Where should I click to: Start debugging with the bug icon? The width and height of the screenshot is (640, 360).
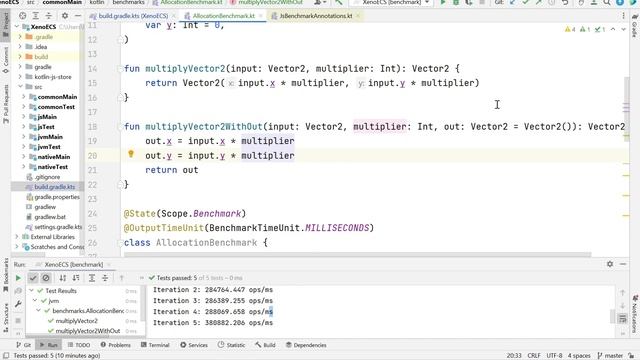click(456, 2)
